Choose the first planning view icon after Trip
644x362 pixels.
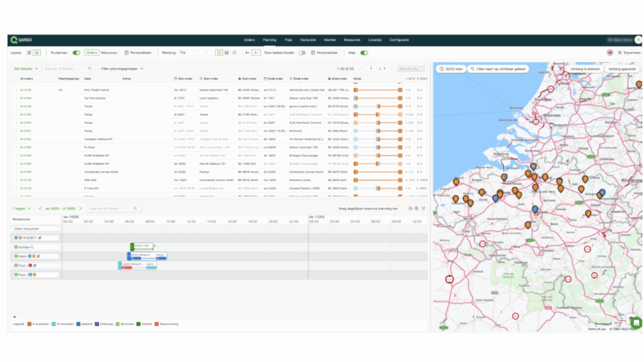tap(219, 53)
